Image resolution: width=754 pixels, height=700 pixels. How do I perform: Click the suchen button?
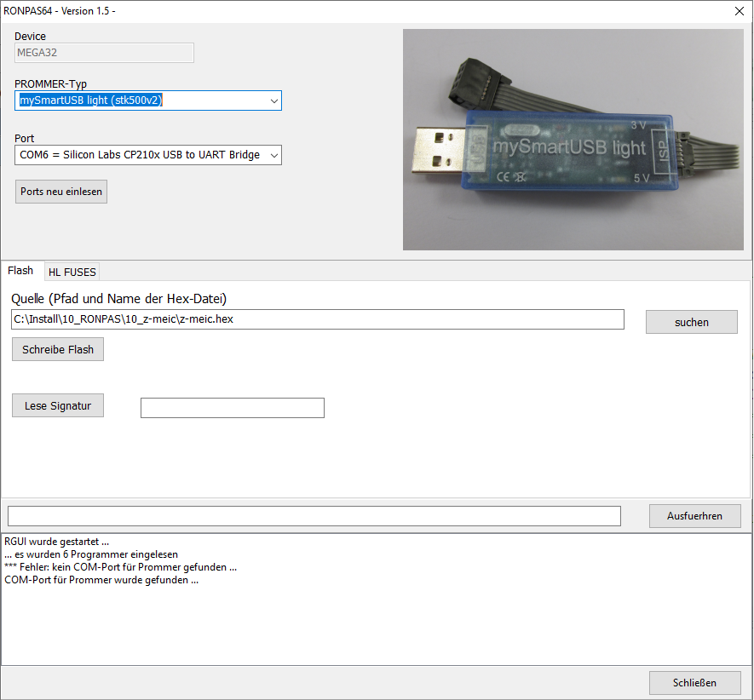pos(692,322)
